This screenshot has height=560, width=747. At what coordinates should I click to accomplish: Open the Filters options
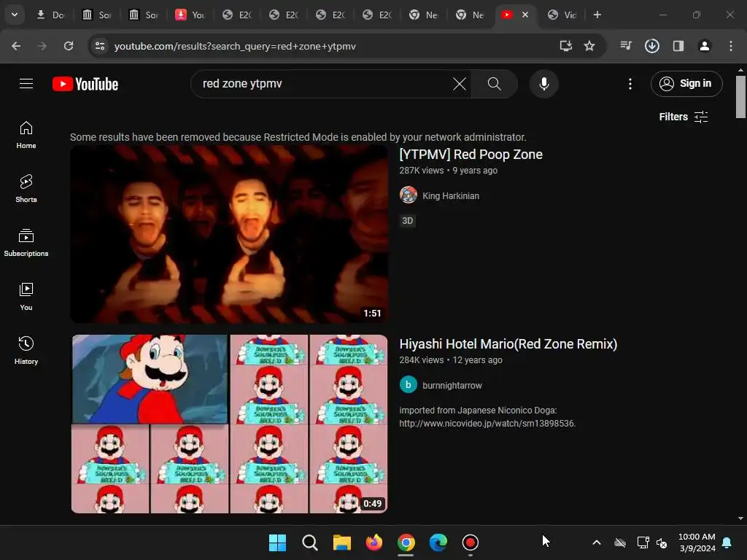pyautogui.click(x=683, y=117)
